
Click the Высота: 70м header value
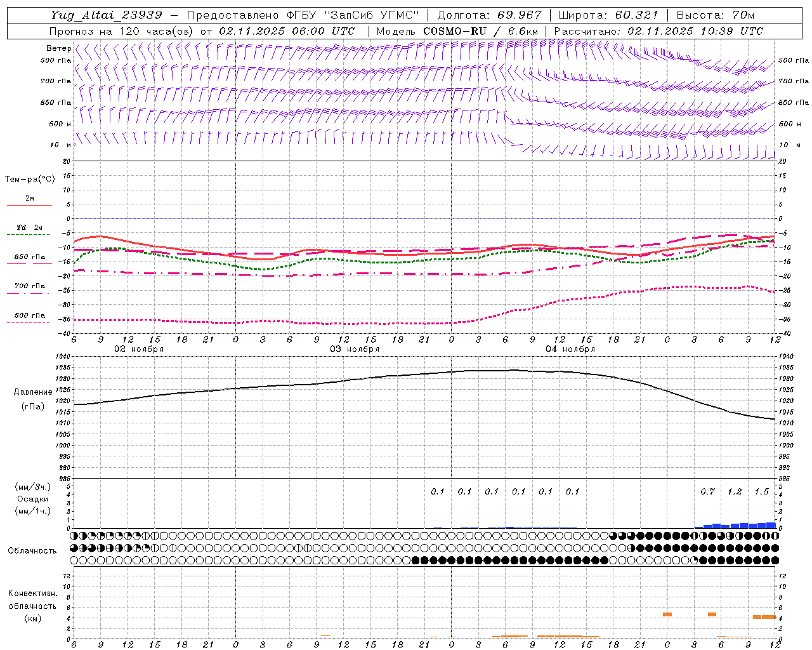coord(716,15)
